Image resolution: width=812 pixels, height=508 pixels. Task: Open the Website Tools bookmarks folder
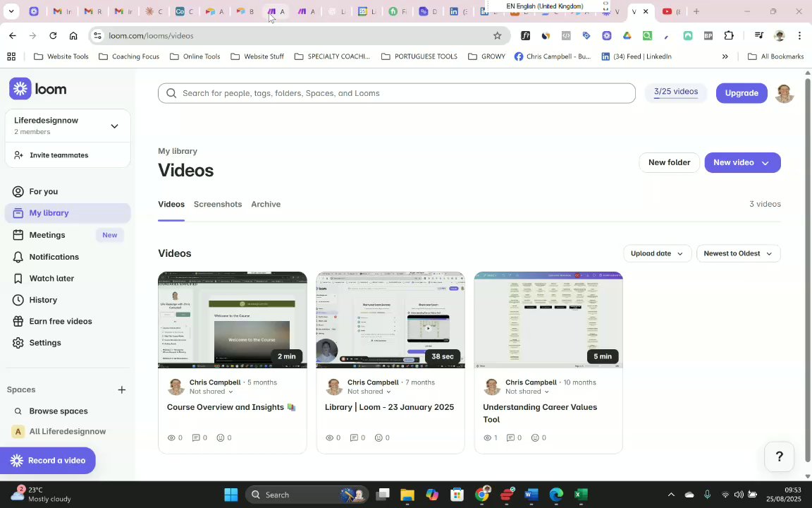pyautogui.click(x=61, y=56)
